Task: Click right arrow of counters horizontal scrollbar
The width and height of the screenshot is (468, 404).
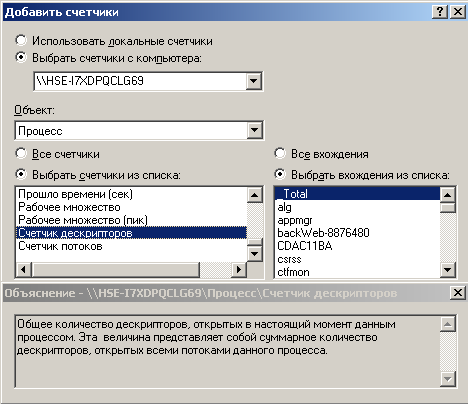Action: click(239, 269)
